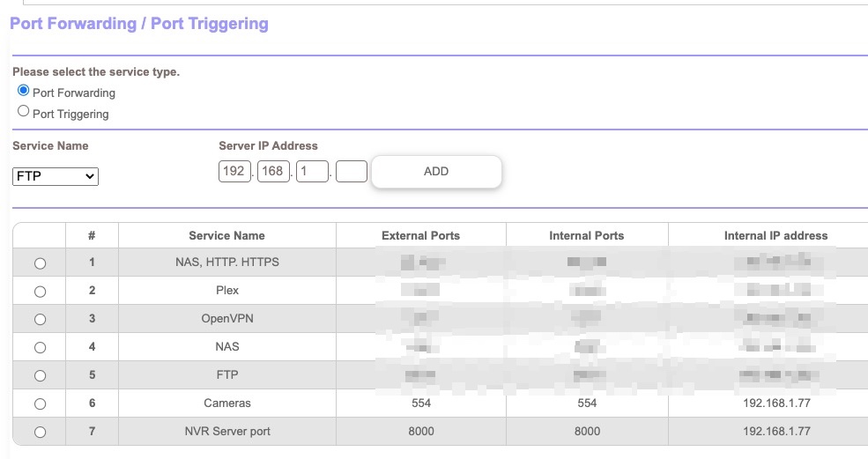Click the External Ports column header
Viewport: 868px width, 459px height.
tap(420, 235)
